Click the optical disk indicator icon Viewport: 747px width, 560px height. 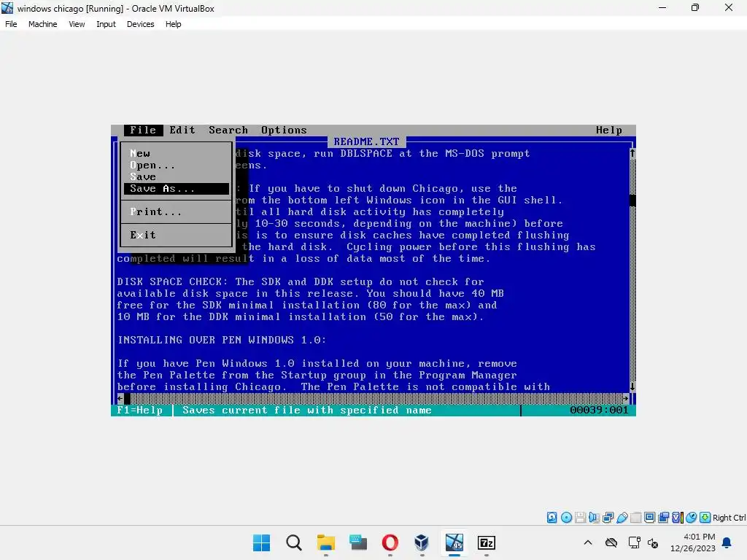pyautogui.click(x=566, y=518)
